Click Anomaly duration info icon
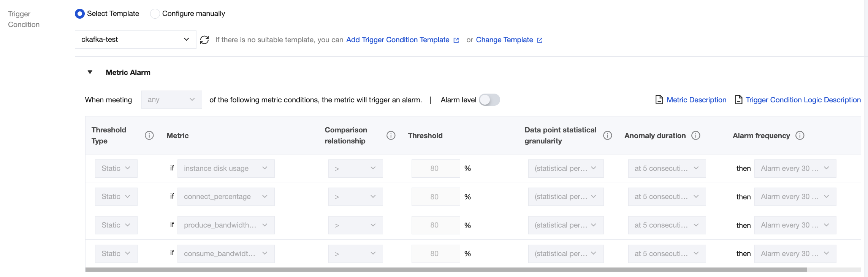Screen dimensions: 868x277 [696, 135]
